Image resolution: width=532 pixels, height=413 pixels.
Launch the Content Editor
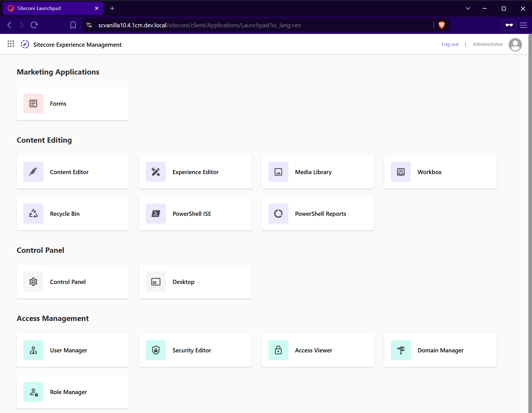point(73,172)
